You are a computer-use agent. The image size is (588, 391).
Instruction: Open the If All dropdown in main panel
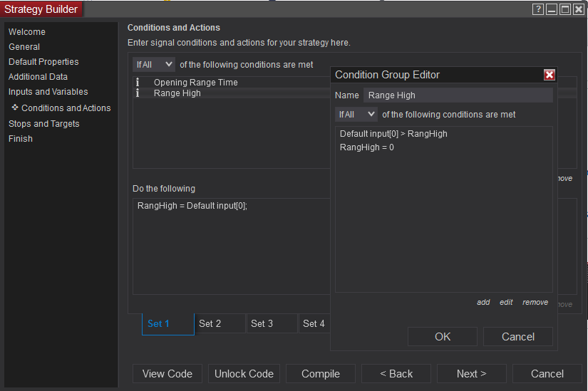[154, 64]
